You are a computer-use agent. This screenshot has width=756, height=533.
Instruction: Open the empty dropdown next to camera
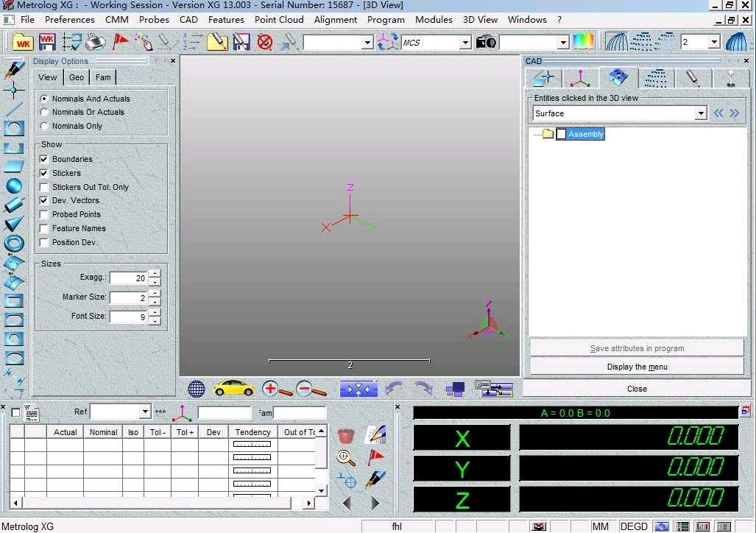click(563, 43)
